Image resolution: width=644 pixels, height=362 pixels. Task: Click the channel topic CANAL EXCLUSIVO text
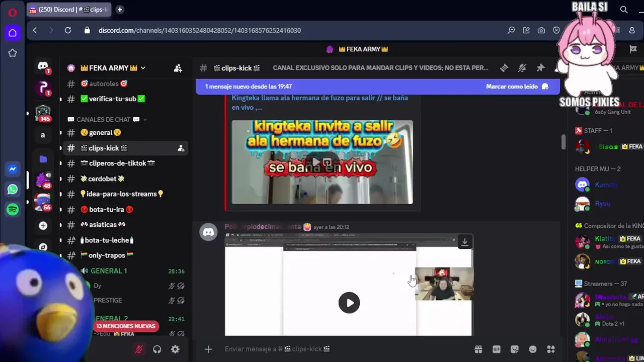pos(380,68)
